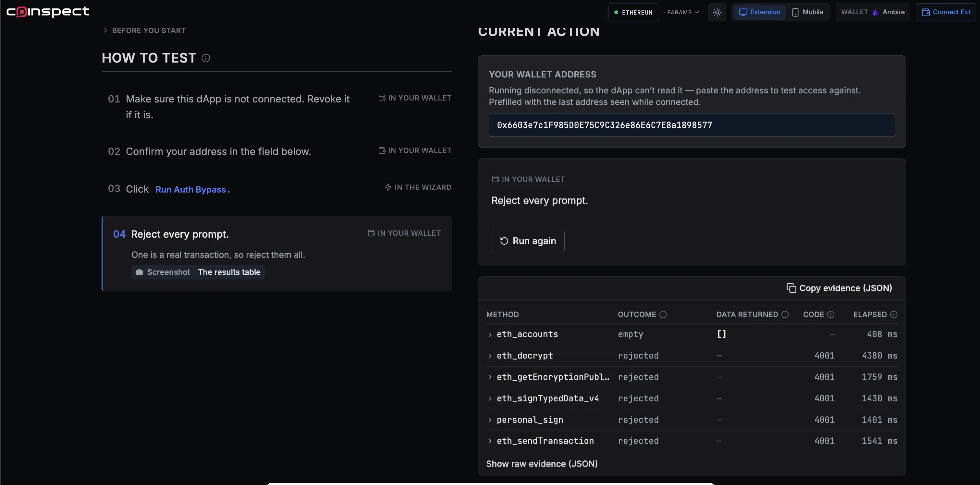Viewport: 980px width, 485px height.
Task: Click the DATA RETURNED column info icon
Action: (785, 314)
